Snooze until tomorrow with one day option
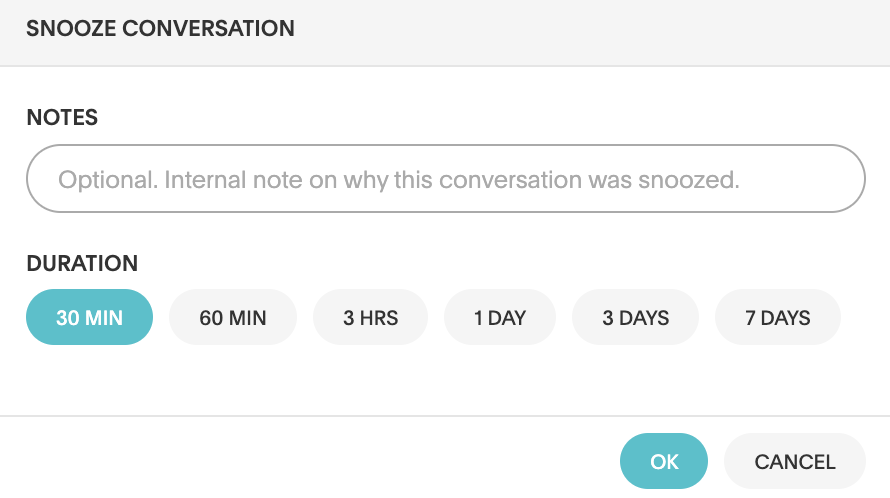This screenshot has height=498, width=890. tap(499, 318)
